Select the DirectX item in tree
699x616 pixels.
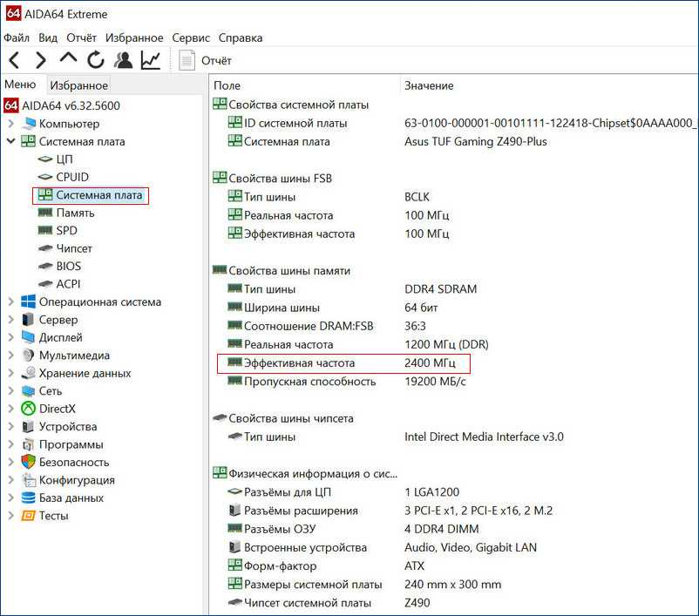tap(57, 409)
